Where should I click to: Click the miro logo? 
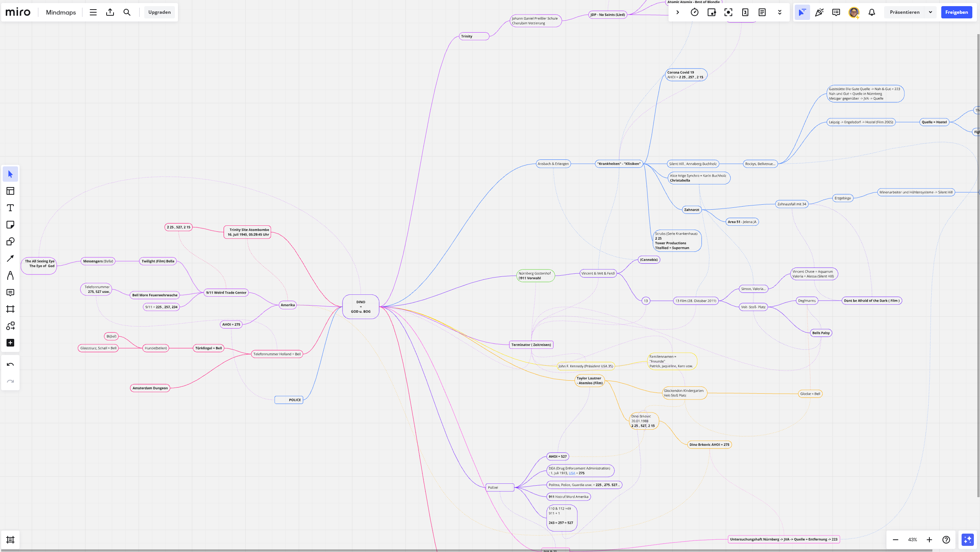[18, 12]
